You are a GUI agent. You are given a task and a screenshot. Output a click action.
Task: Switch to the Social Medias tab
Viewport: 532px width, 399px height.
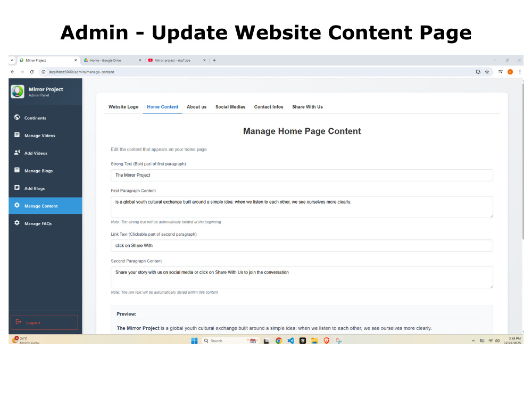tap(230, 107)
